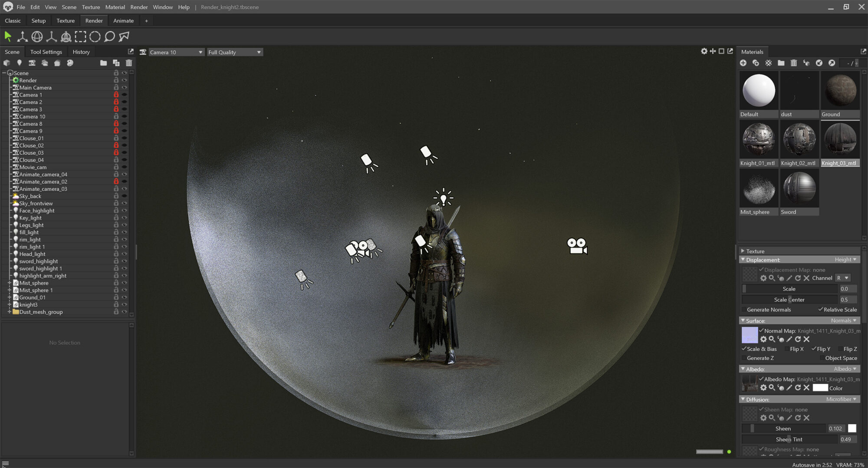868x468 pixels.
Task: Activate the translate gizmo tool
Action: [22, 36]
